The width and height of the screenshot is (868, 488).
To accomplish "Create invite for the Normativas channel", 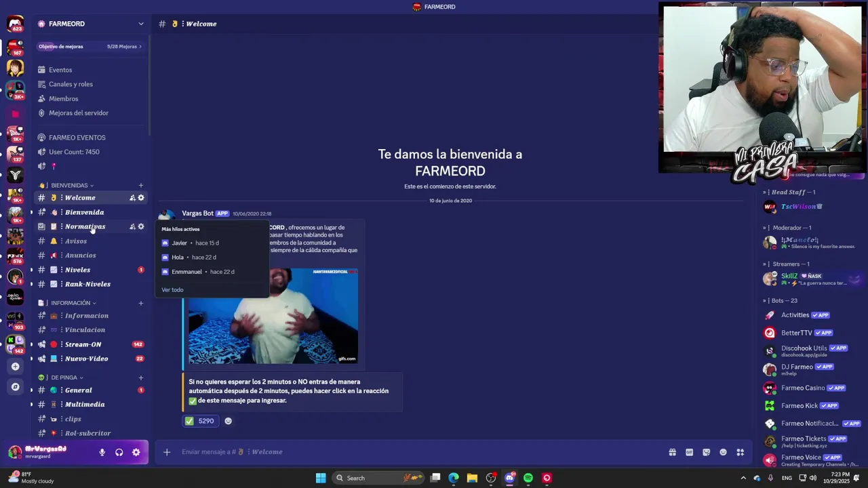I will click(x=132, y=226).
